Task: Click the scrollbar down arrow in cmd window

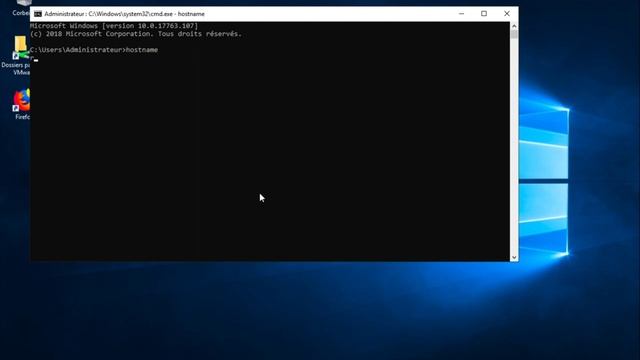Action: (514, 258)
